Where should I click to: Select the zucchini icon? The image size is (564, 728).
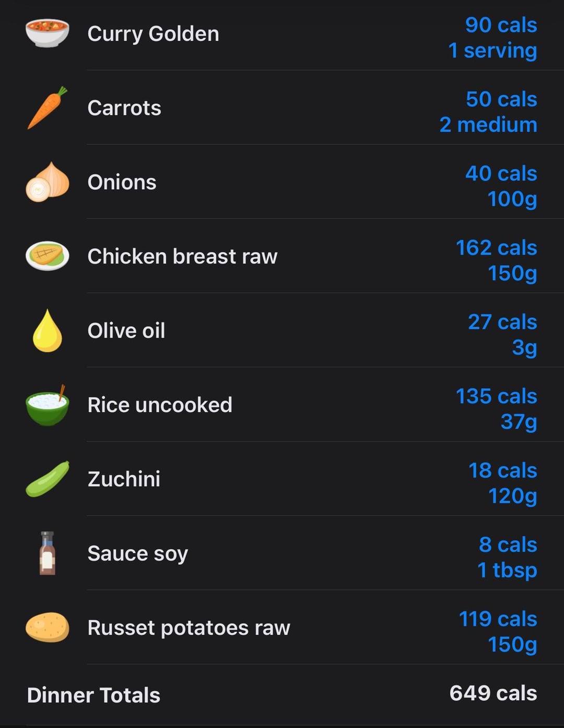(x=48, y=479)
